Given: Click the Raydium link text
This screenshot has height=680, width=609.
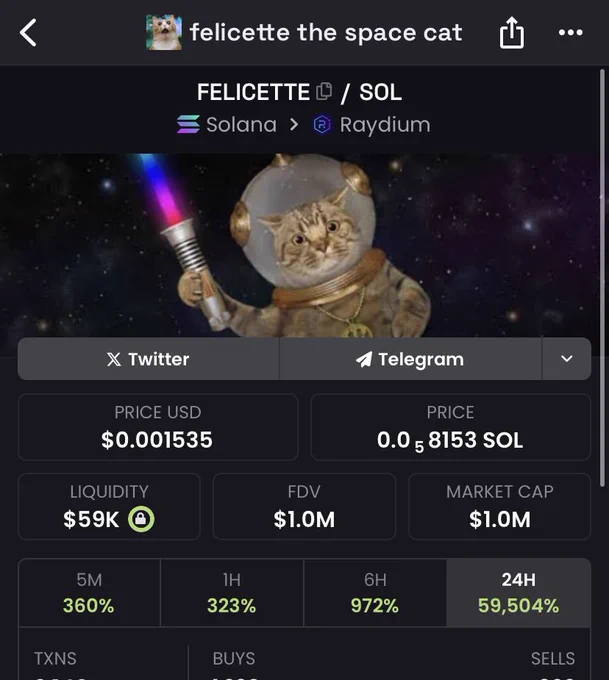Looking at the screenshot, I should click(x=385, y=125).
